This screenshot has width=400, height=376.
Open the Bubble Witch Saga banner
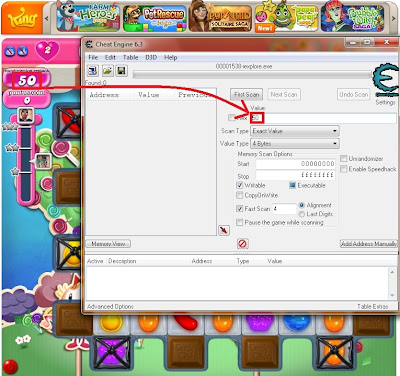(353, 17)
